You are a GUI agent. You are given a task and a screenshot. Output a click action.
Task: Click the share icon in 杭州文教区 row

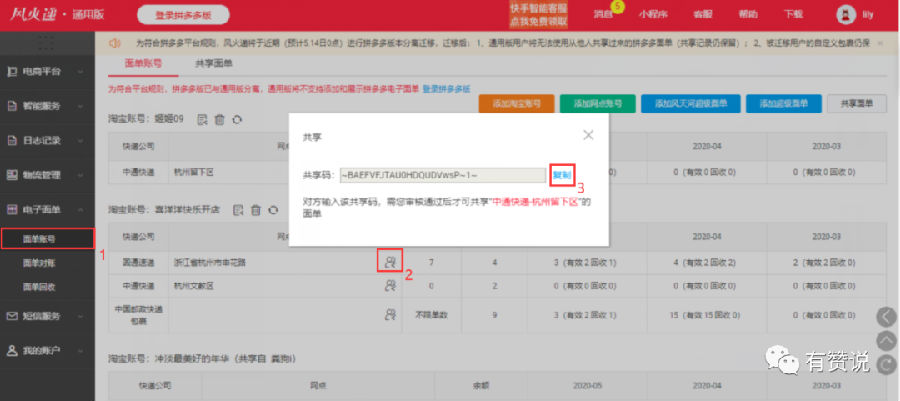click(x=390, y=285)
